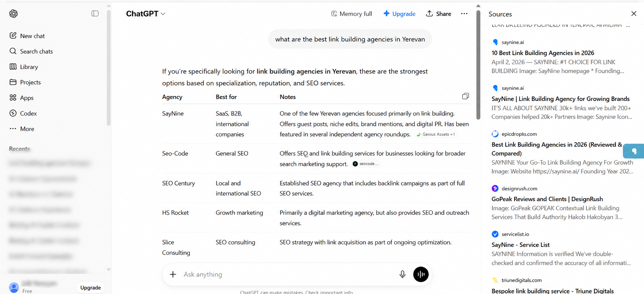Select the Seo-Code agency cell
Viewport: 644px width, 294px height.
175,153
